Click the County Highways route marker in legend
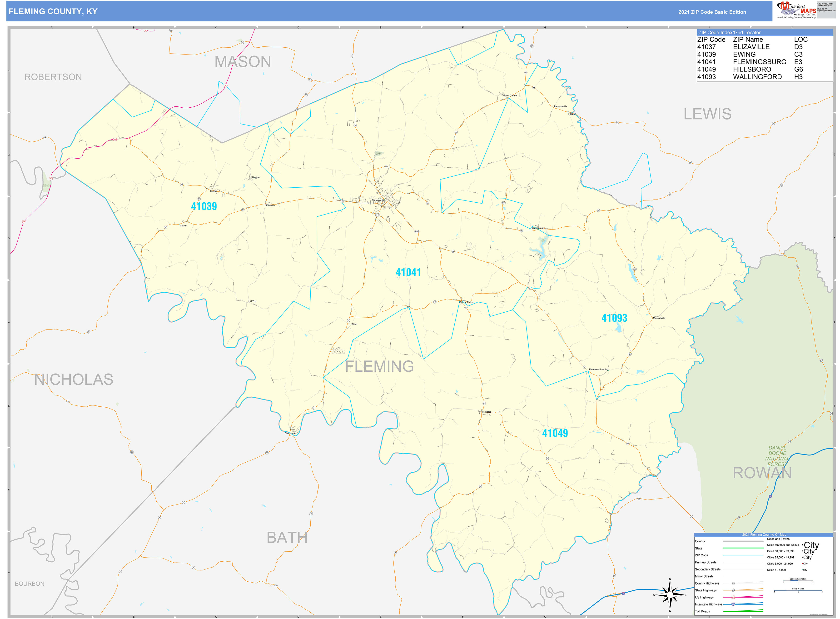840x619 pixels. pyautogui.click(x=734, y=583)
